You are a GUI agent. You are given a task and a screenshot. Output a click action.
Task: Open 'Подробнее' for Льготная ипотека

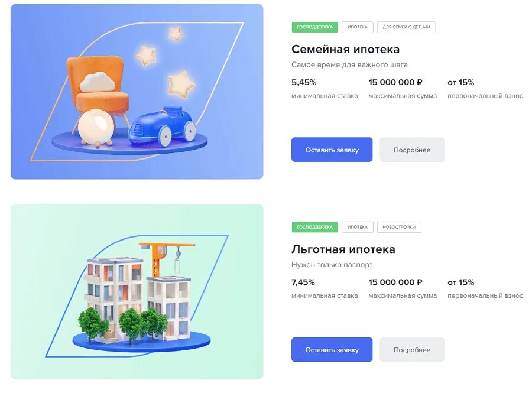pyautogui.click(x=412, y=350)
